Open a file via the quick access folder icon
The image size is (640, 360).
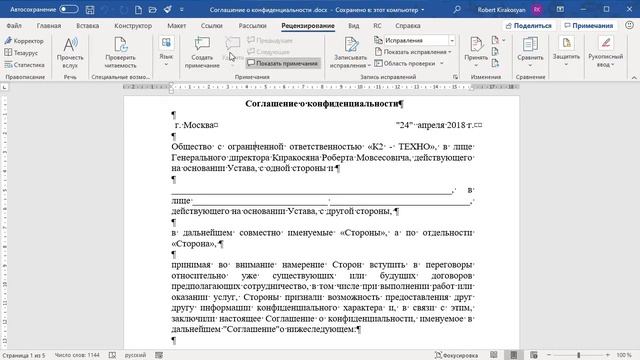[153, 9]
